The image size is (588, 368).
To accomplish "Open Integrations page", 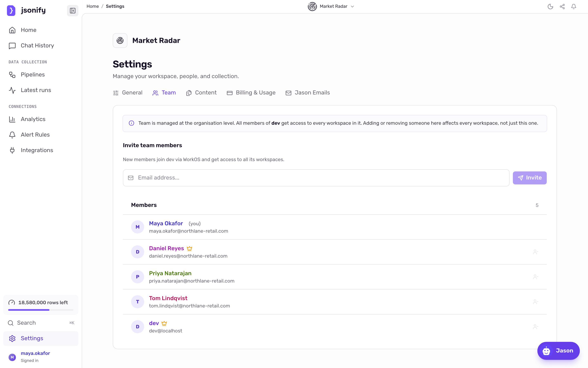I will coord(41,150).
